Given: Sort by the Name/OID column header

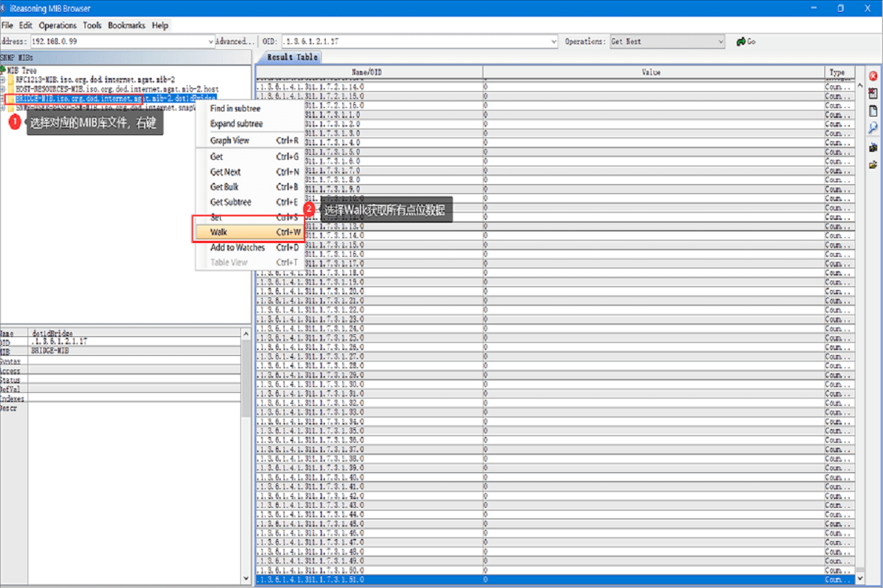Looking at the screenshot, I should pyautogui.click(x=369, y=72).
